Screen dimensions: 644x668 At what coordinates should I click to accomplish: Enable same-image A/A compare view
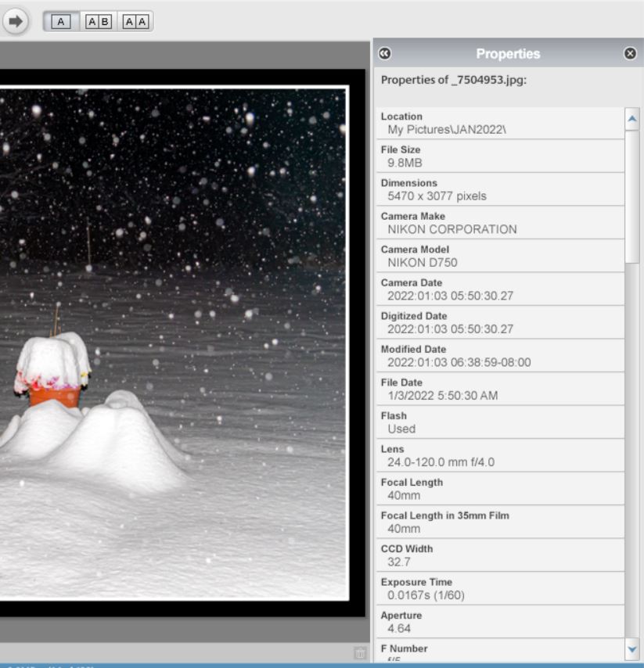tap(137, 22)
